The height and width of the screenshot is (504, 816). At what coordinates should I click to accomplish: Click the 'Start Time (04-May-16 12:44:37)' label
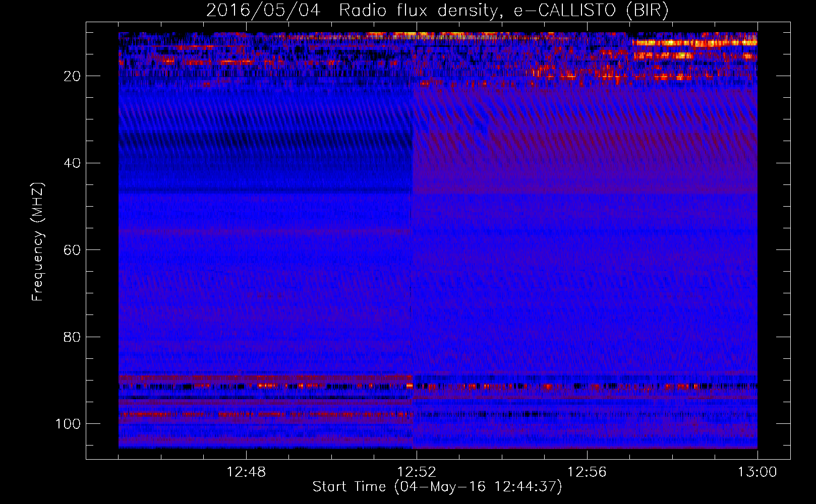point(437,487)
